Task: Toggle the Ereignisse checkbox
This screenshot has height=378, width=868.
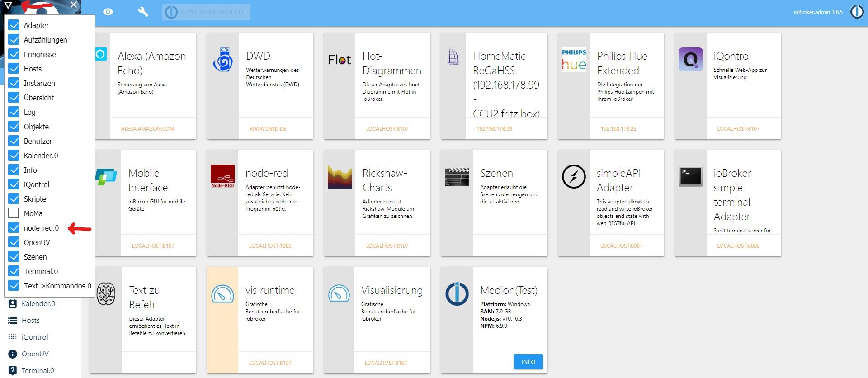Action: point(14,54)
